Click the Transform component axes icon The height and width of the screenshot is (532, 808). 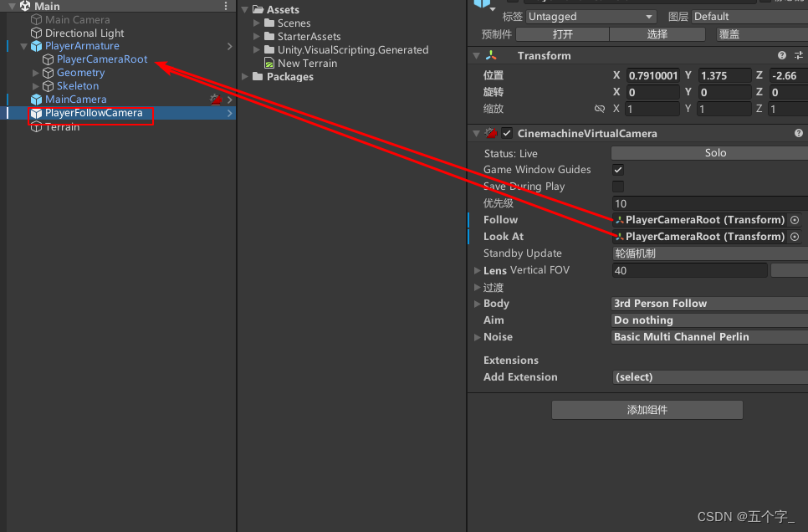click(x=491, y=55)
